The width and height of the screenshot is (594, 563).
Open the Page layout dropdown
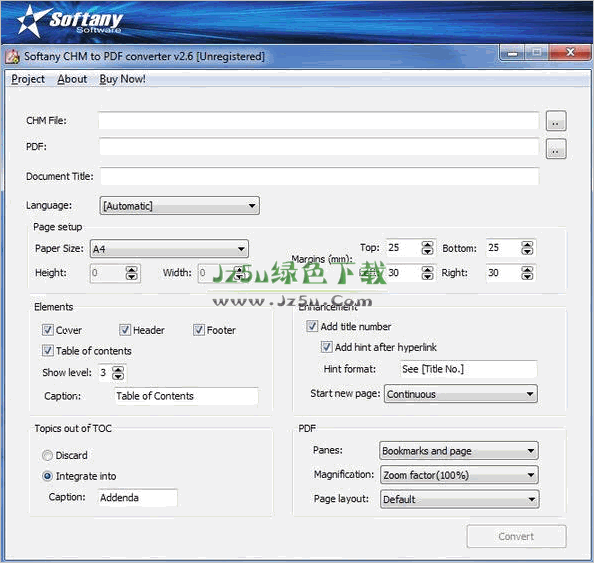pyautogui.click(x=460, y=499)
